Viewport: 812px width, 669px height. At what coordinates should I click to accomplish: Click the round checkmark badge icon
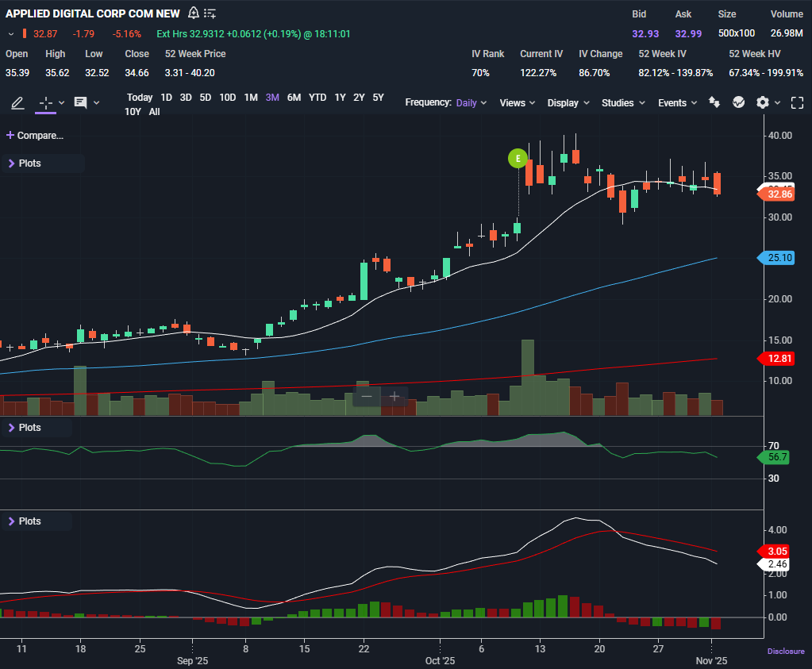738,102
